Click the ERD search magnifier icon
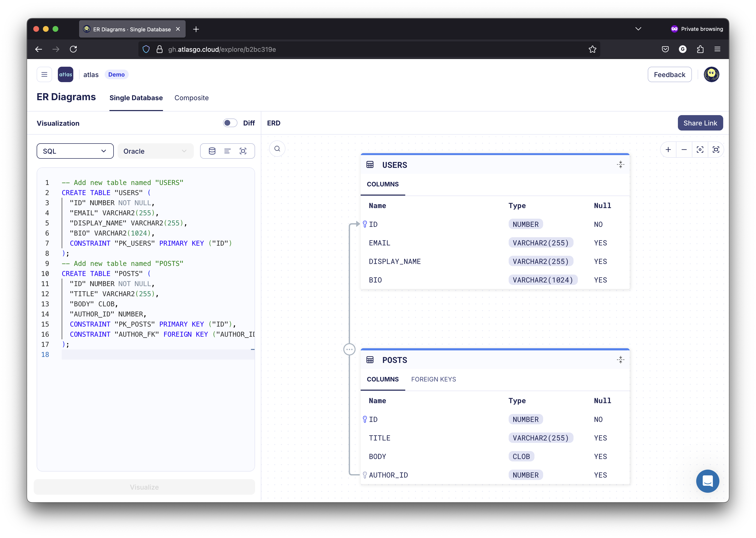Viewport: 756px width, 538px height. (x=277, y=149)
